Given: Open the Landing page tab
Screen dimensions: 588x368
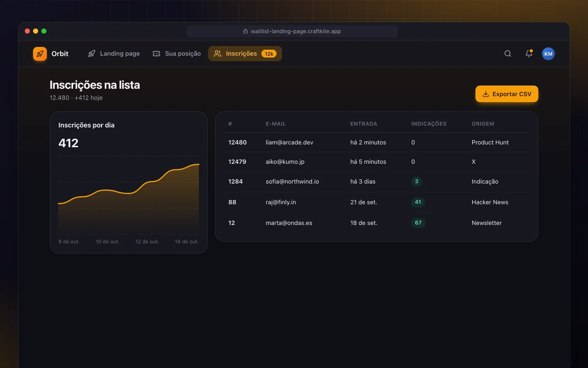Looking at the screenshot, I should coord(114,53).
